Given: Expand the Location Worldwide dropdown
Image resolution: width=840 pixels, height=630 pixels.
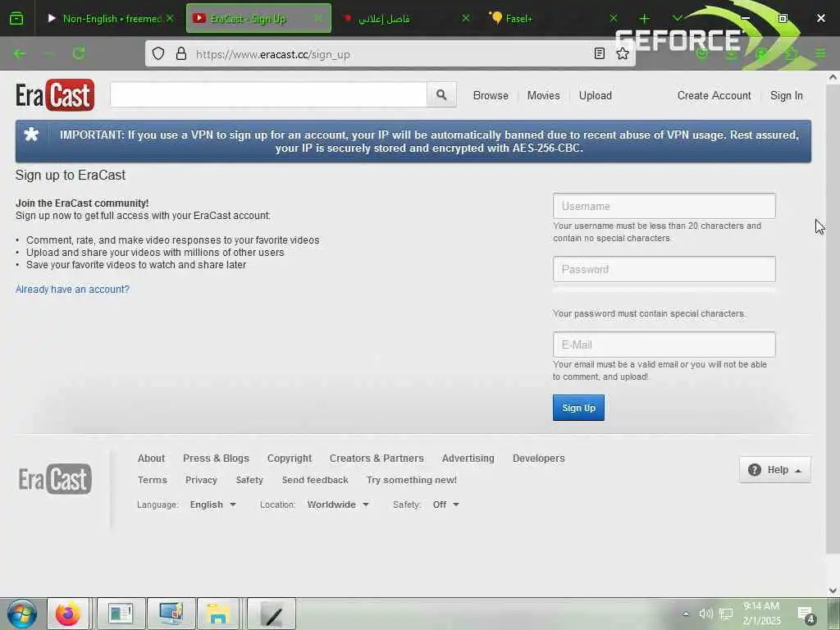Looking at the screenshot, I should point(338,504).
